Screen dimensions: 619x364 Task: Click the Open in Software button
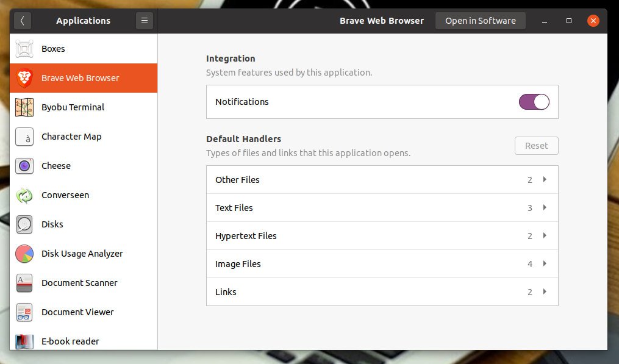[x=480, y=21]
